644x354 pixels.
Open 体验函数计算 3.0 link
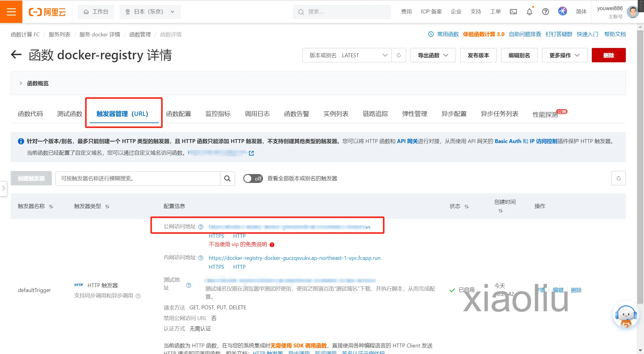tap(484, 34)
